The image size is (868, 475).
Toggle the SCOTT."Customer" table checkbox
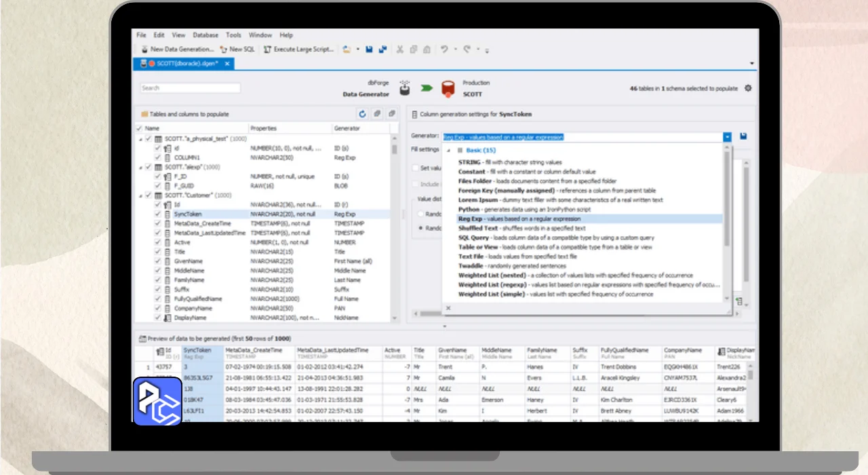(149, 195)
